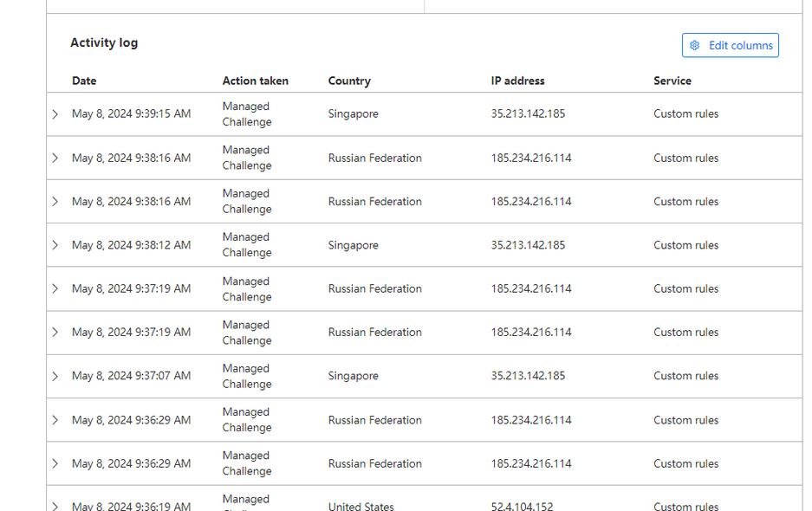Expand the 9:39:15 AM Singapore log entry
This screenshot has width=812, height=511.
pos(55,114)
